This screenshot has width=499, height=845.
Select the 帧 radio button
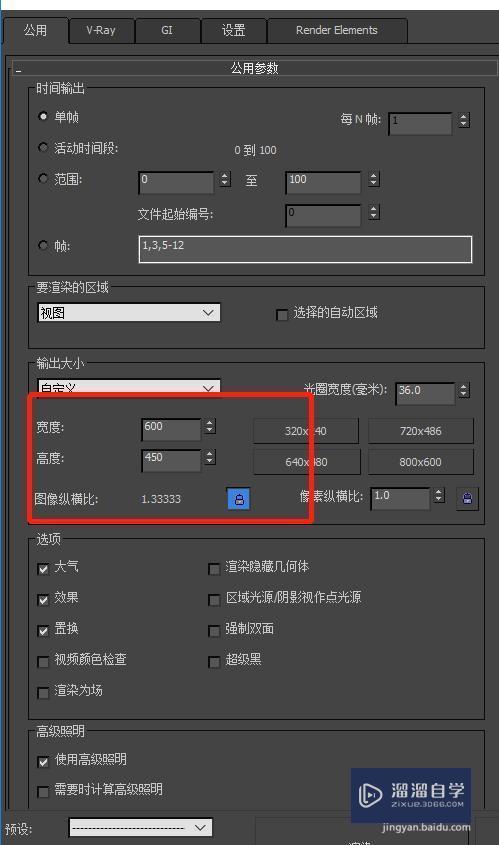pos(43,245)
